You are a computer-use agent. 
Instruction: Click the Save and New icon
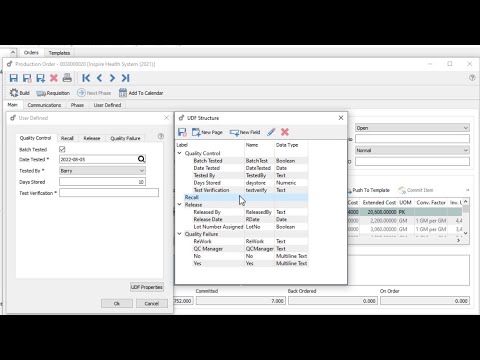click(40, 78)
